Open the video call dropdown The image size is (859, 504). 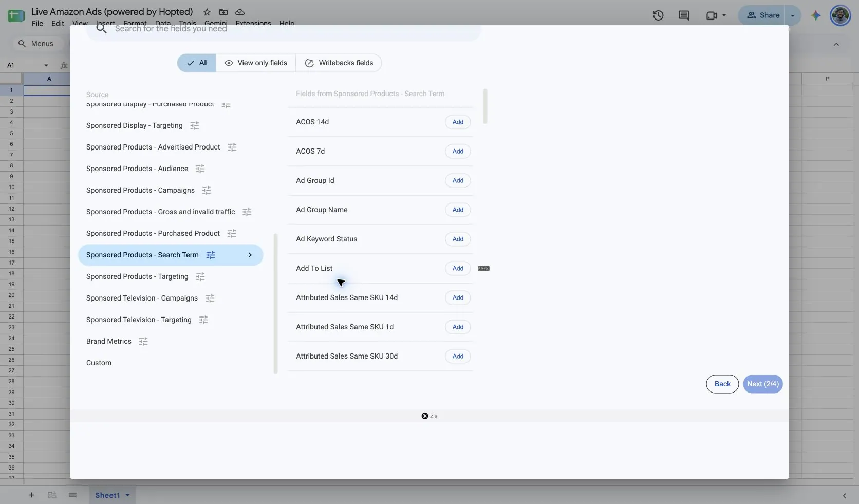(x=724, y=15)
